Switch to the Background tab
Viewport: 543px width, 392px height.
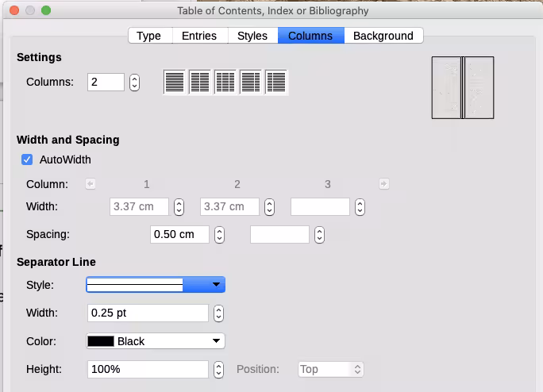pyautogui.click(x=383, y=36)
